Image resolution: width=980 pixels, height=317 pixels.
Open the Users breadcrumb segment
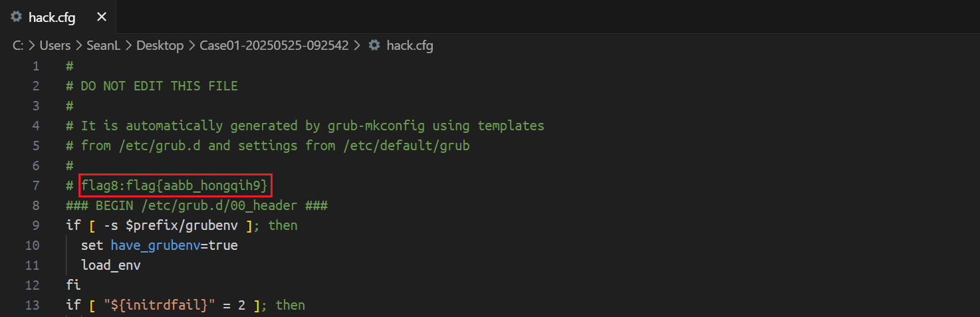point(55,45)
